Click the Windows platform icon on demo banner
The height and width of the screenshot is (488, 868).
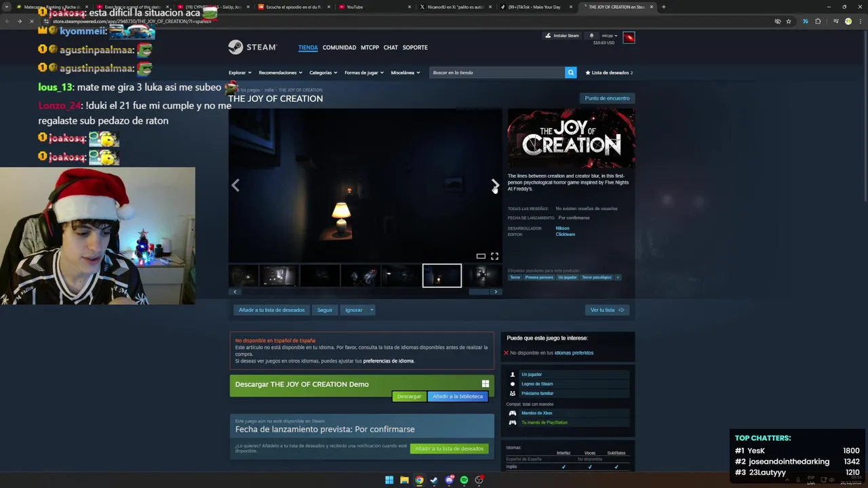[485, 384]
